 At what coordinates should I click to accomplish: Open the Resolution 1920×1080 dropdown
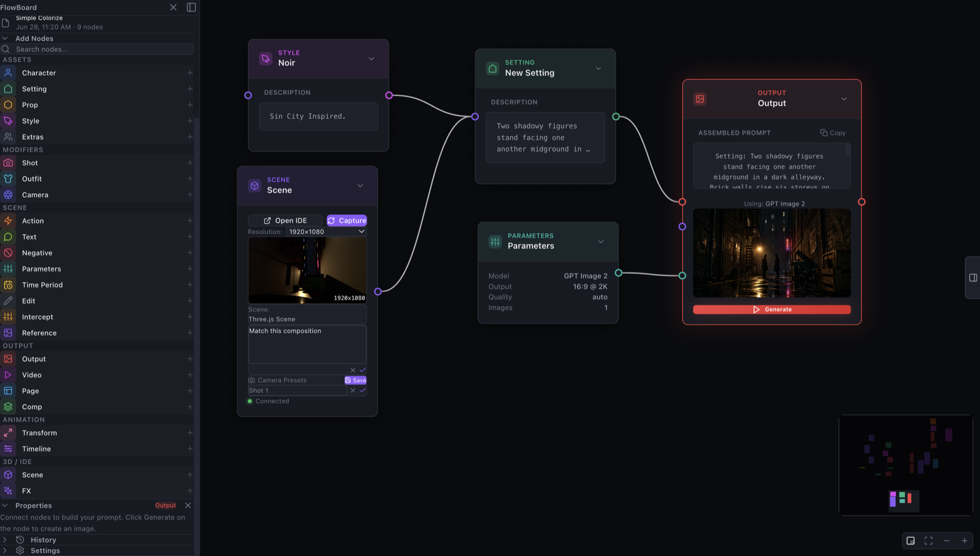pos(326,231)
